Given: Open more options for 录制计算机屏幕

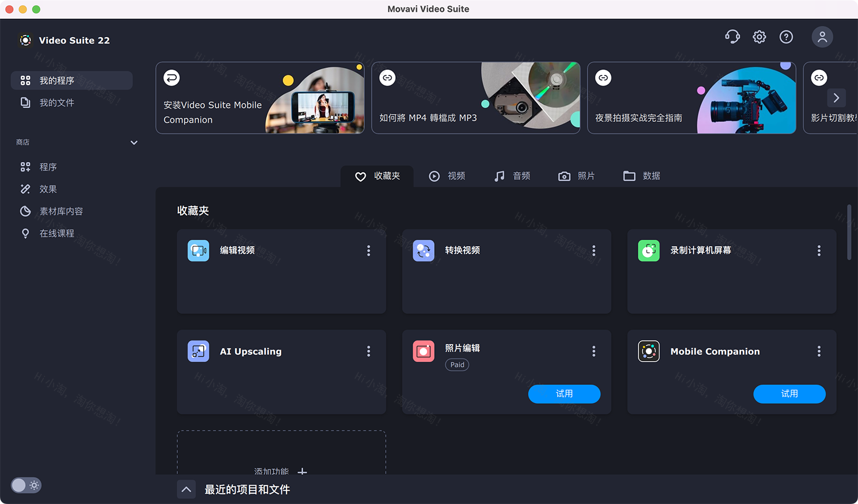Looking at the screenshot, I should click(x=819, y=251).
